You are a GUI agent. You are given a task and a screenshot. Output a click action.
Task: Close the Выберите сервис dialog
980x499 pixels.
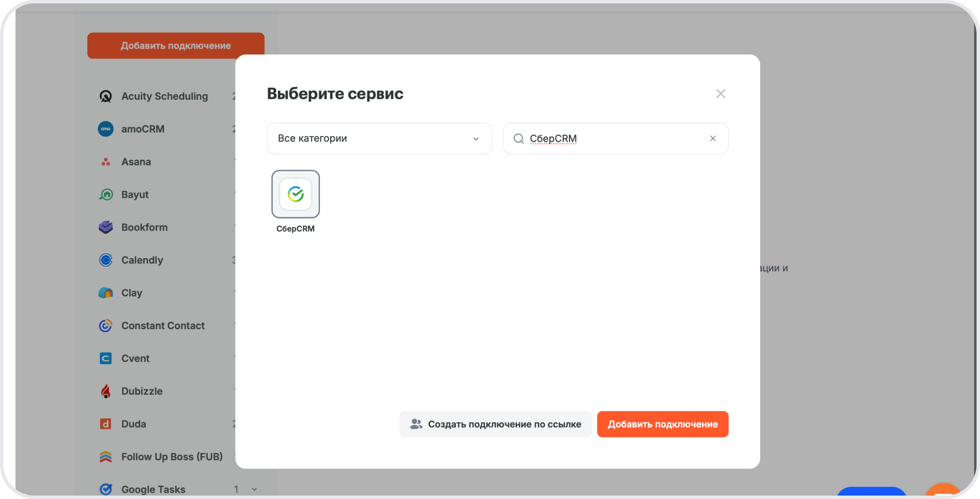tap(721, 93)
